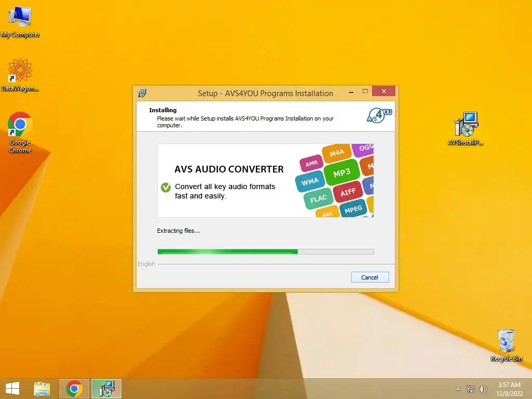Minimize the Setup installer window

click(351, 91)
